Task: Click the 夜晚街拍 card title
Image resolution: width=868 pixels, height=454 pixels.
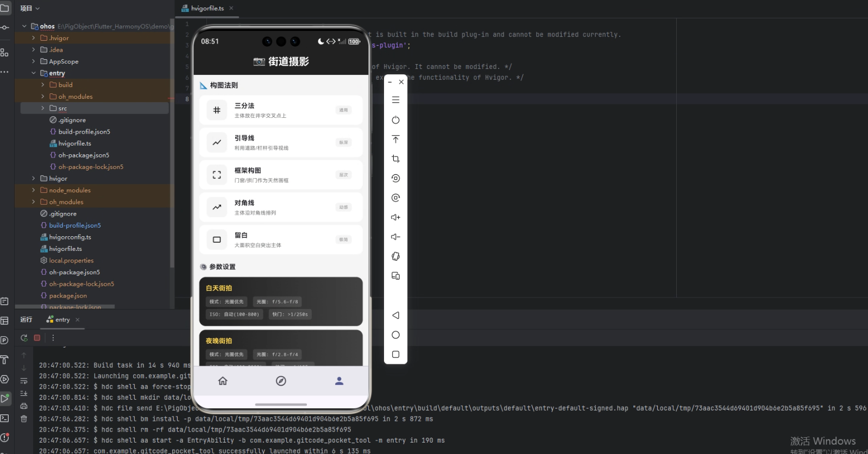Action: coord(219,341)
